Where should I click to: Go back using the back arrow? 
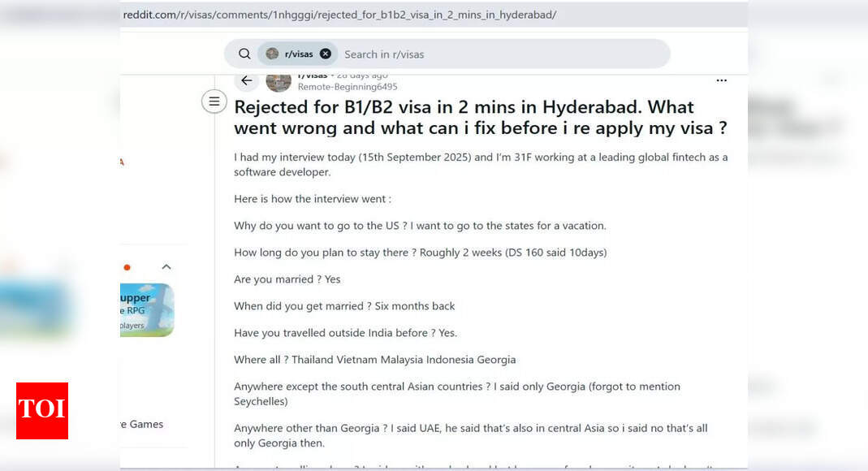click(x=246, y=80)
